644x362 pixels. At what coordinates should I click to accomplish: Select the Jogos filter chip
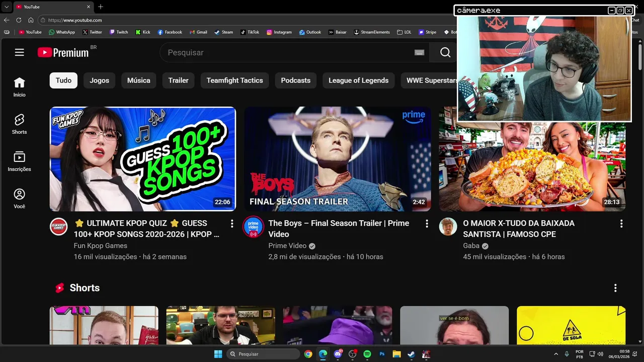100,80
